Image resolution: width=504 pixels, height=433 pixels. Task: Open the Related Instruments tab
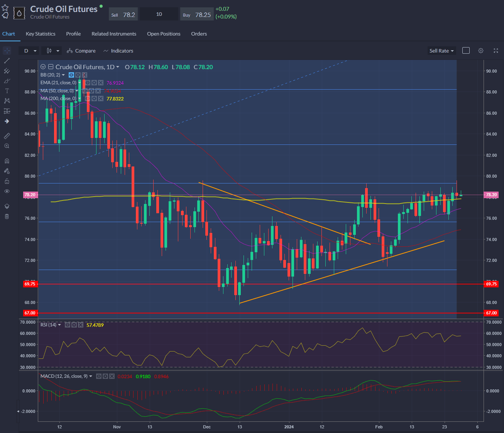pos(114,34)
